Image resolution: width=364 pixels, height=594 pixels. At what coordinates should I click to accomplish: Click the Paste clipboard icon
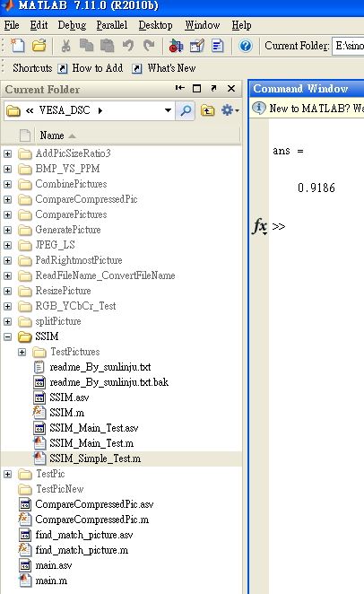(107, 47)
